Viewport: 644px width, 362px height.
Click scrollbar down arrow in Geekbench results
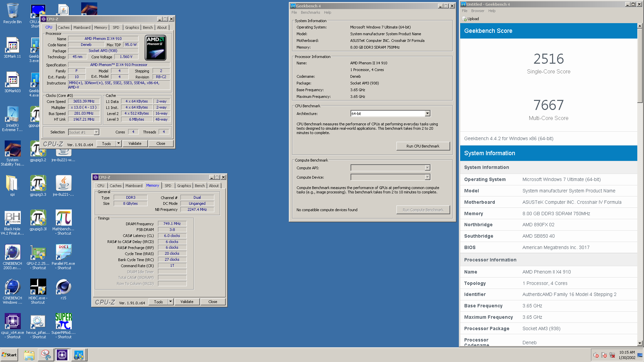[x=640, y=343]
